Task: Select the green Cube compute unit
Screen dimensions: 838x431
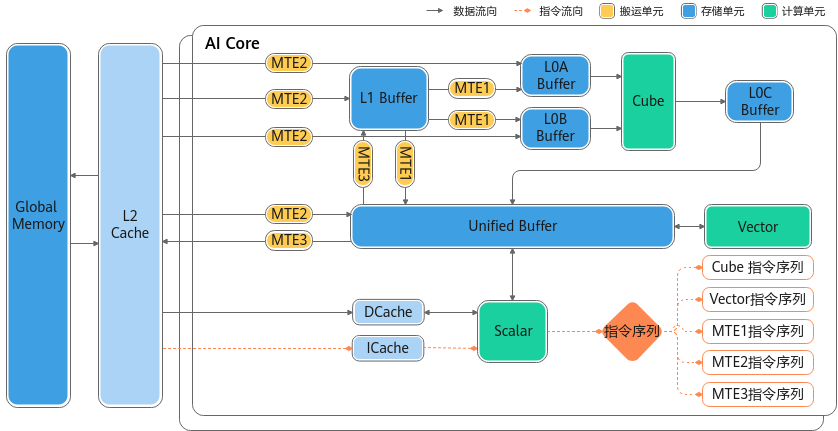Action: coord(648,101)
